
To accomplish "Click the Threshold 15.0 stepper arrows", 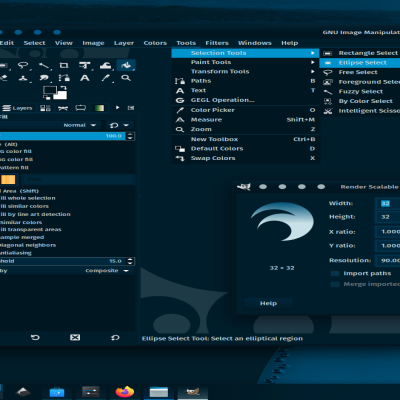I will [130, 261].
